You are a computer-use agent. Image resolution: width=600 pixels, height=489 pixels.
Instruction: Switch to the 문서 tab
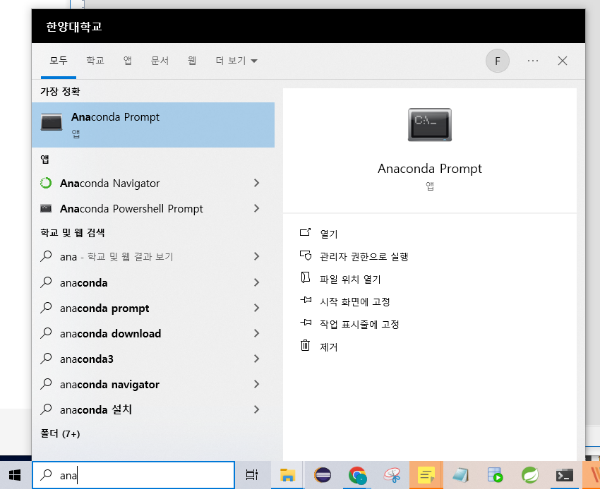(x=160, y=60)
